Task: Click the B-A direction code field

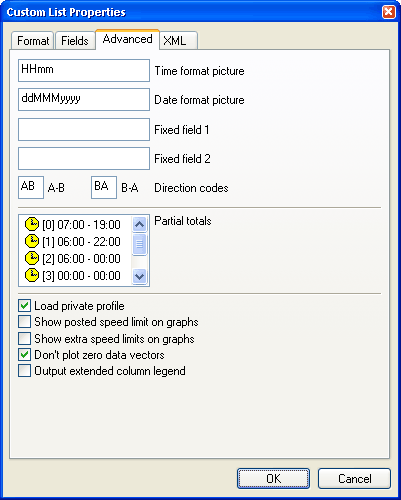Action: tap(104, 187)
